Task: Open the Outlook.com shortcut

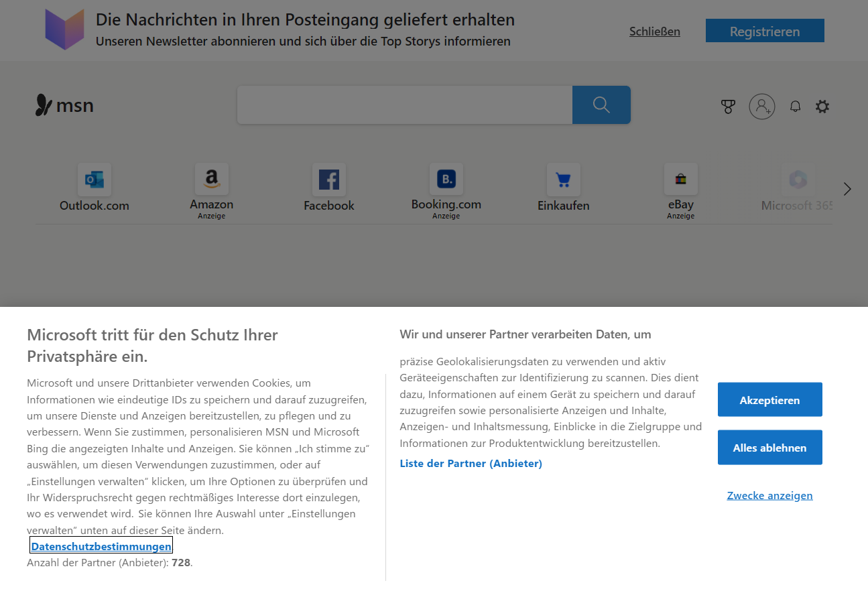Action: pos(95,188)
